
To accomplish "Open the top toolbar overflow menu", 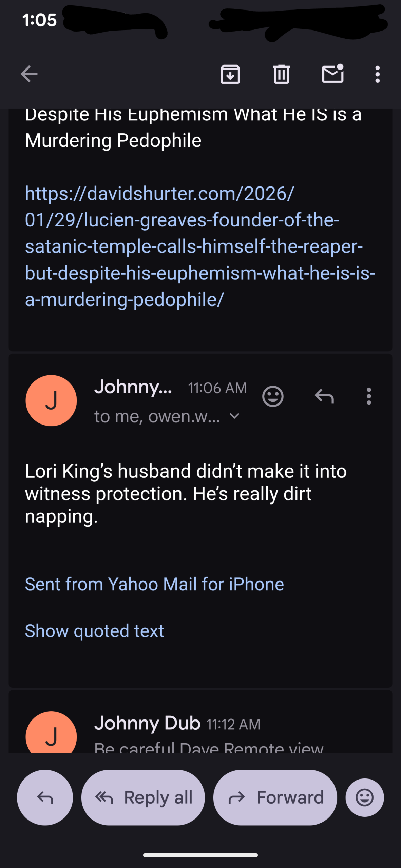I will (377, 74).
